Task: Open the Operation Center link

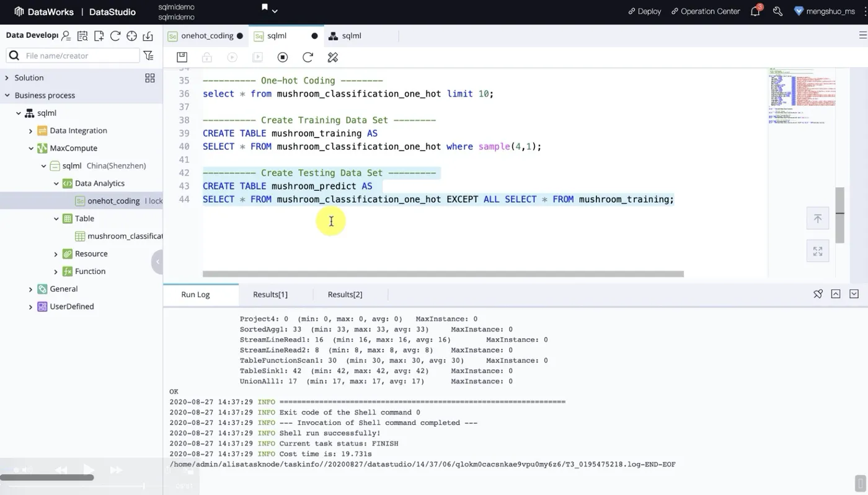Action: tap(706, 11)
